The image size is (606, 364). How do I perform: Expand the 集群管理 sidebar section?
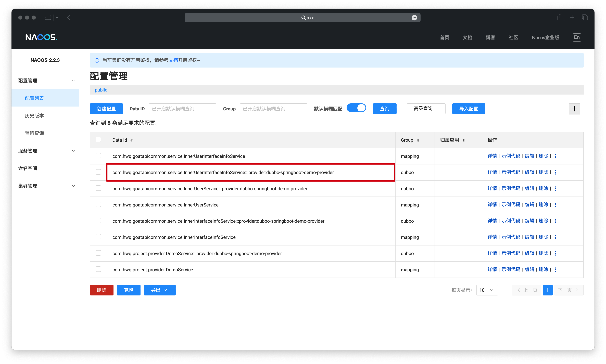45,186
